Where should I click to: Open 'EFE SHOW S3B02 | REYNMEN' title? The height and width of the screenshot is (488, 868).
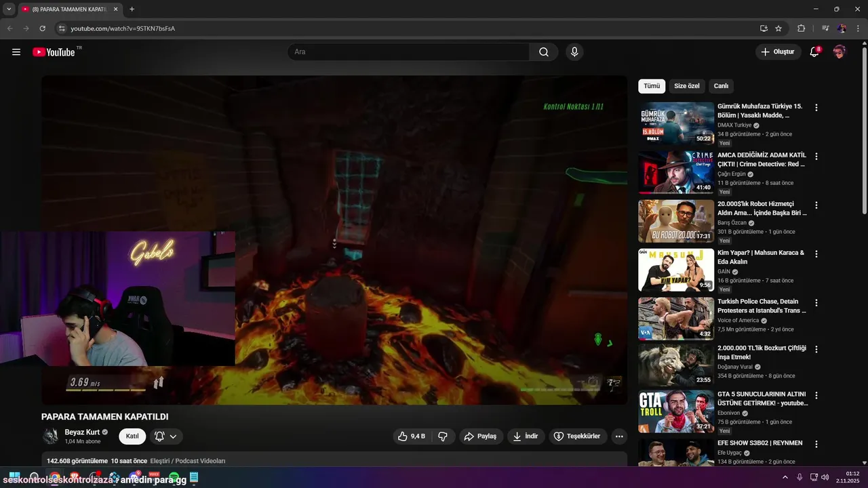(x=760, y=443)
